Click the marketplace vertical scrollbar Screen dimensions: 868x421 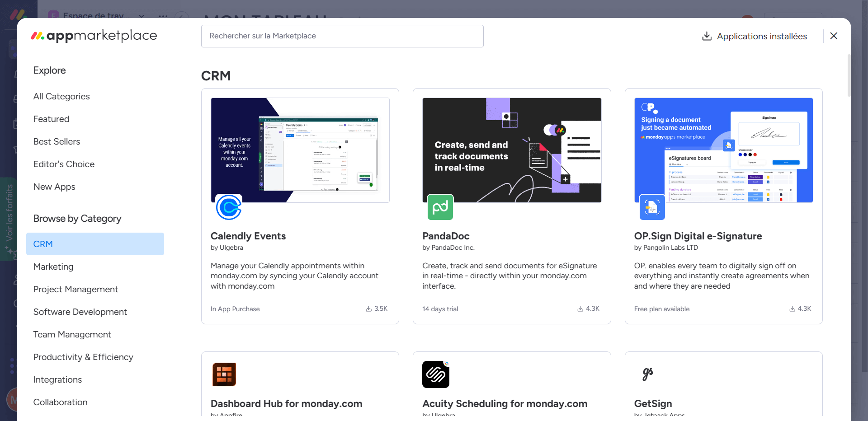(x=849, y=76)
